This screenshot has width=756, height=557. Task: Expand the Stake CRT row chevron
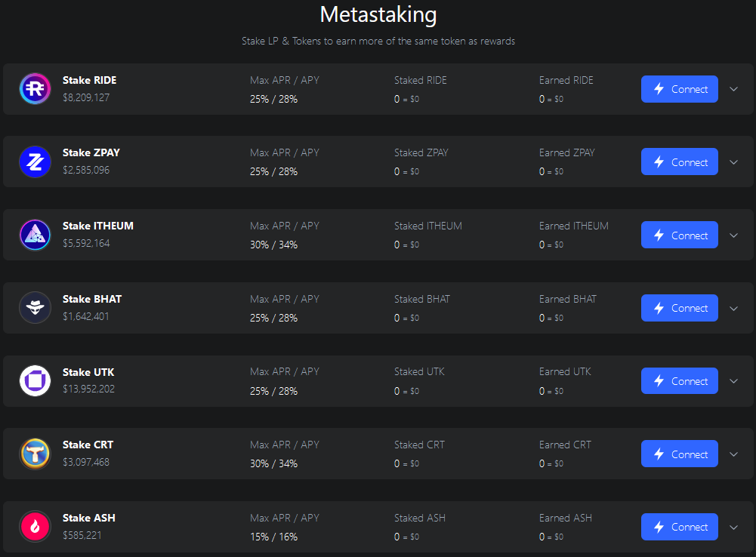(733, 454)
